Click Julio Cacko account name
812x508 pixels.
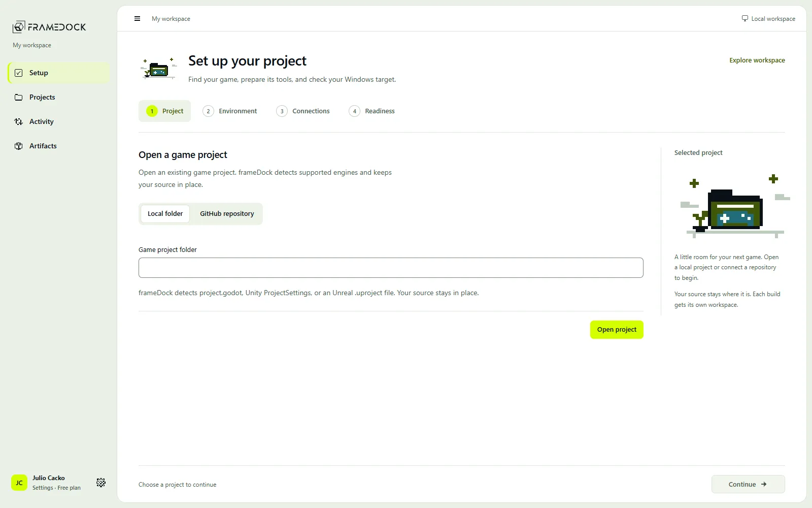click(x=49, y=478)
